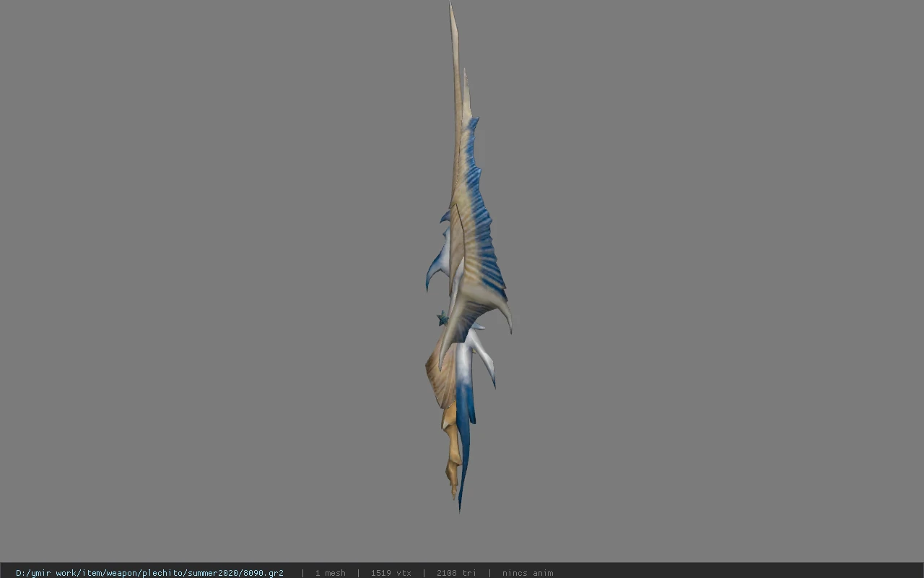Screen dimensions: 924x578
Task: Click the 'nincs anim' status text
Action: pyautogui.click(x=528, y=573)
